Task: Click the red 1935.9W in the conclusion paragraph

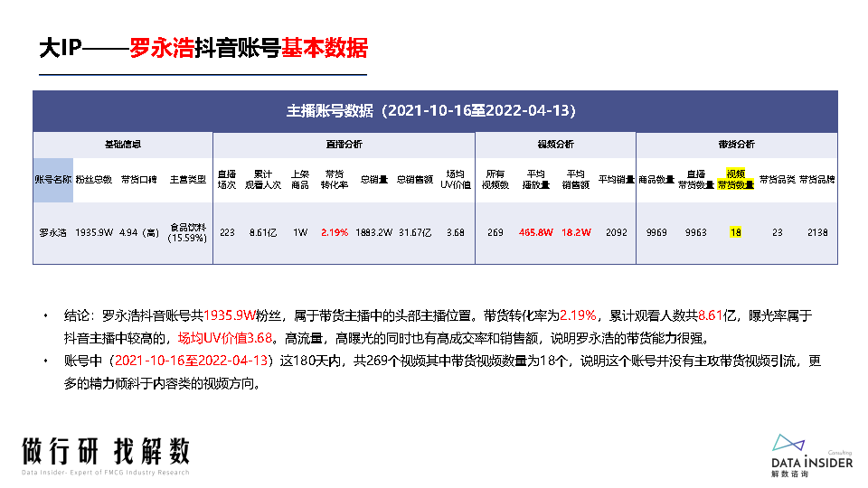Action: [x=229, y=316]
